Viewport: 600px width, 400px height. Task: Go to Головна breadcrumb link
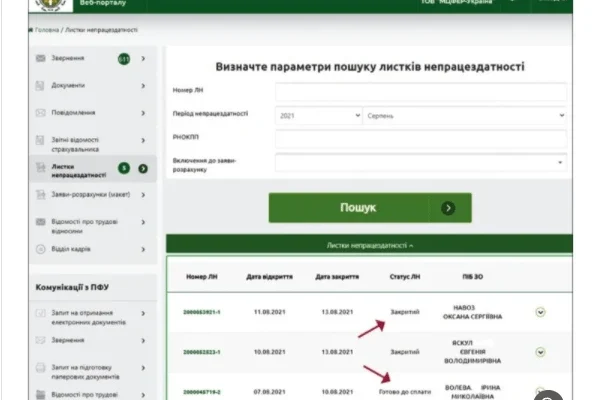47,30
